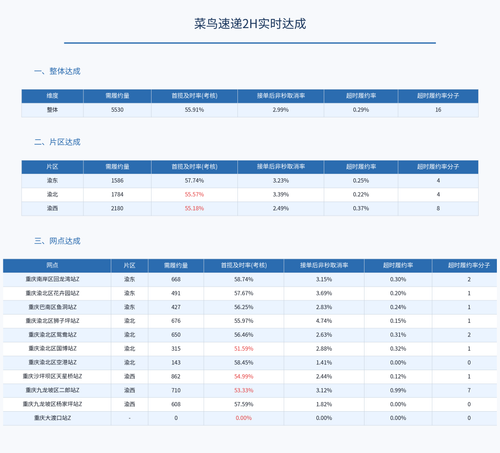Click the station 重庆渝北区空港站Z

pos(52,362)
